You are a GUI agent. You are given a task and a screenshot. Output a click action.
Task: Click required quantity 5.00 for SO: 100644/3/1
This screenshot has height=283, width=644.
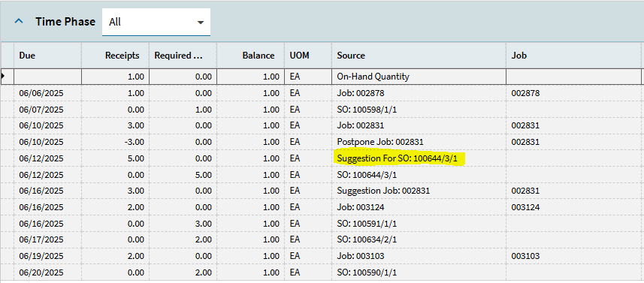(x=204, y=175)
